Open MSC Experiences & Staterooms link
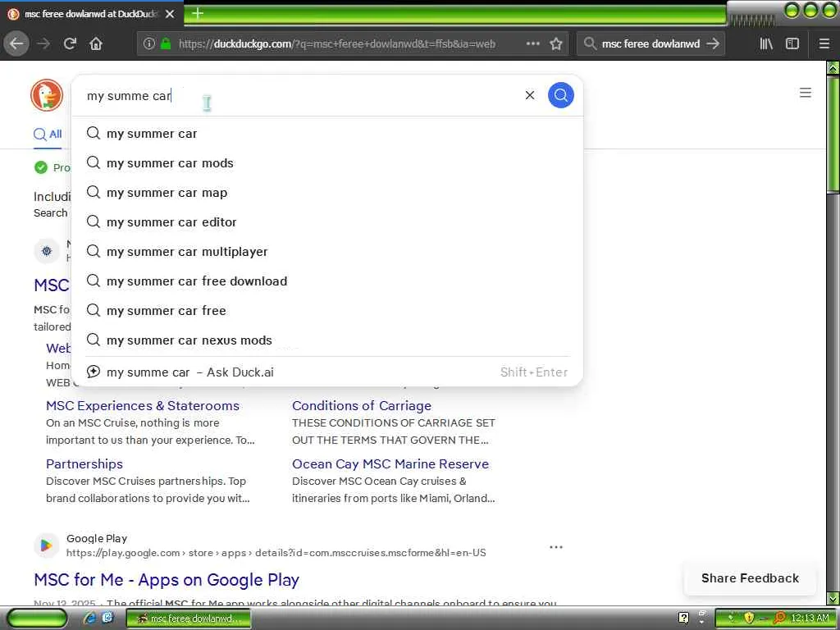The image size is (840, 630). 143,405
